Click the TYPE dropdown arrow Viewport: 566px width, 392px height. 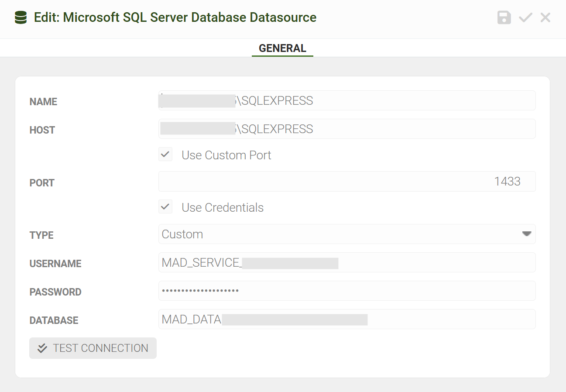[x=527, y=234]
